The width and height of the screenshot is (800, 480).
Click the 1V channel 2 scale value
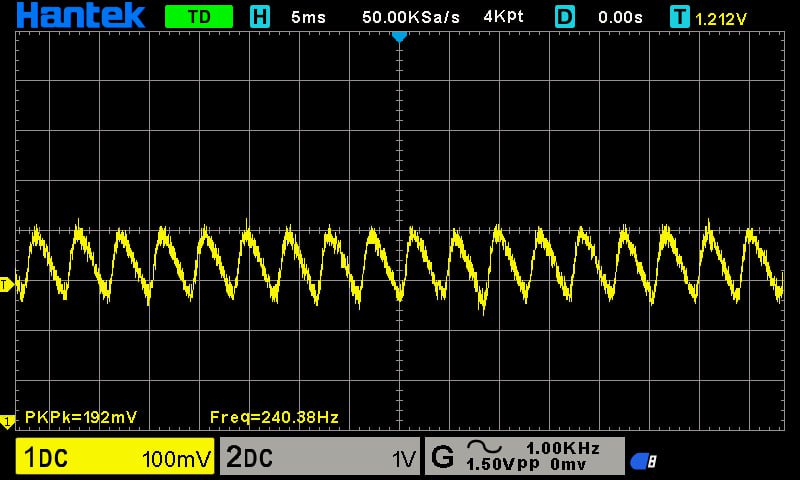tap(404, 459)
